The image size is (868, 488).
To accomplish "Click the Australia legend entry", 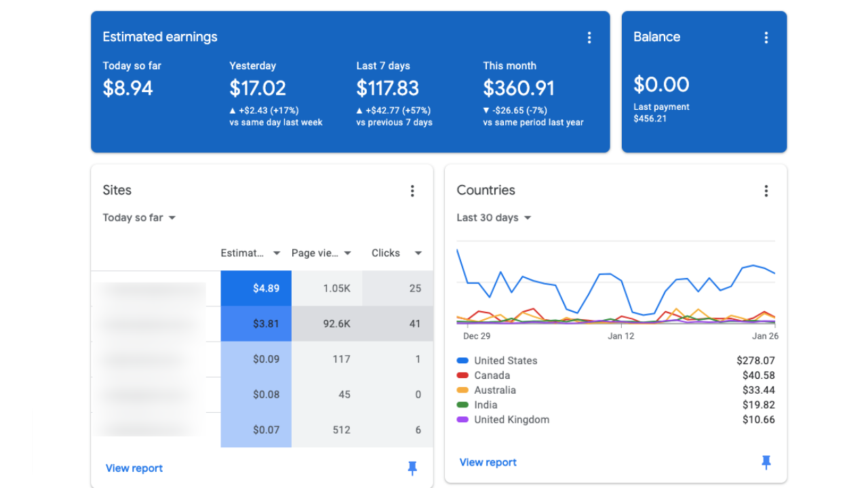I will [x=494, y=390].
